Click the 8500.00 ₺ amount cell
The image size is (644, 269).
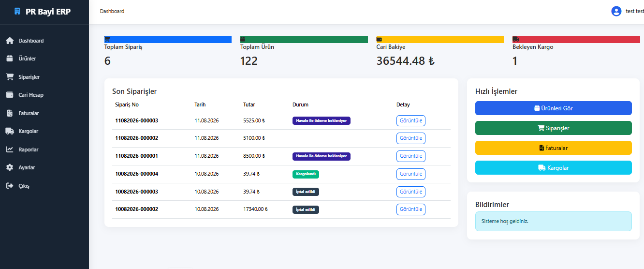(x=254, y=156)
